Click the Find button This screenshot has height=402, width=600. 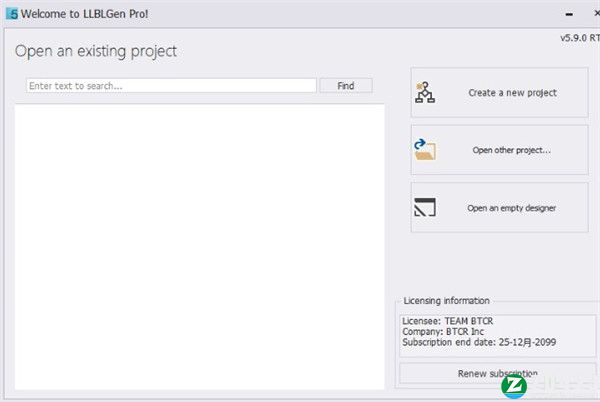pyautogui.click(x=346, y=86)
